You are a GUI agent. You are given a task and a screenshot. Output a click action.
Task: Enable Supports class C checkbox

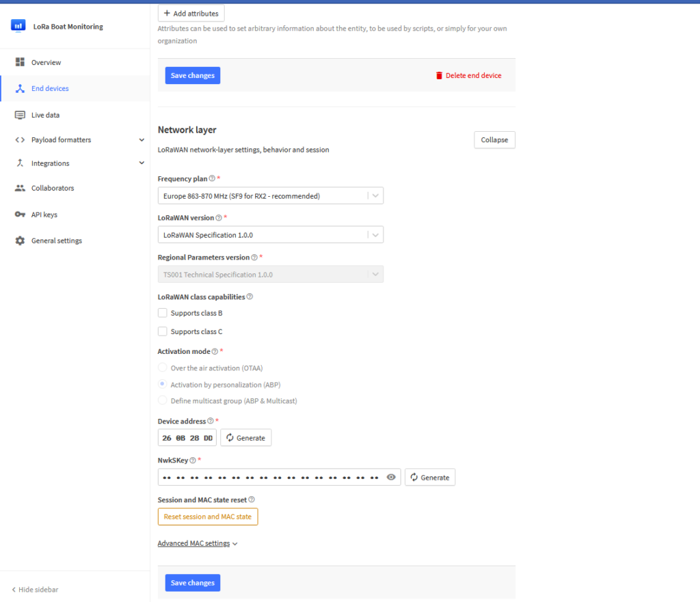(x=163, y=331)
